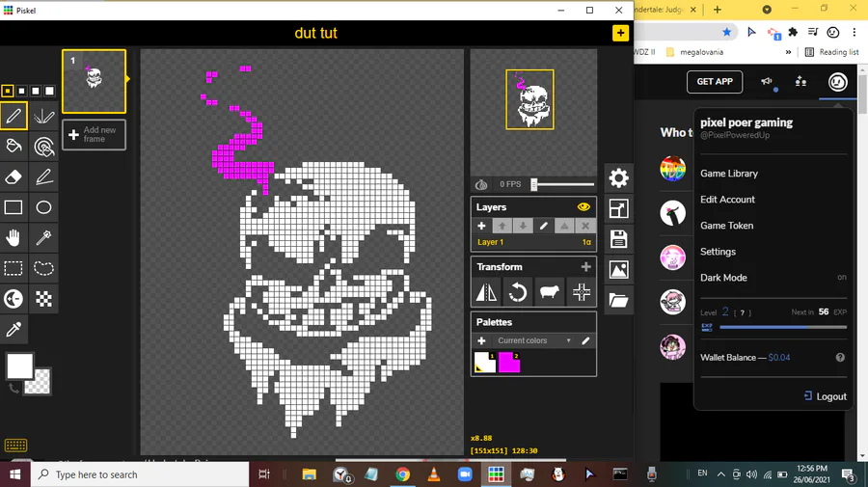Open File Explorer from taskbar
Image resolution: width=868 pixels, height=487 pixels.
(x=309, y=474)
